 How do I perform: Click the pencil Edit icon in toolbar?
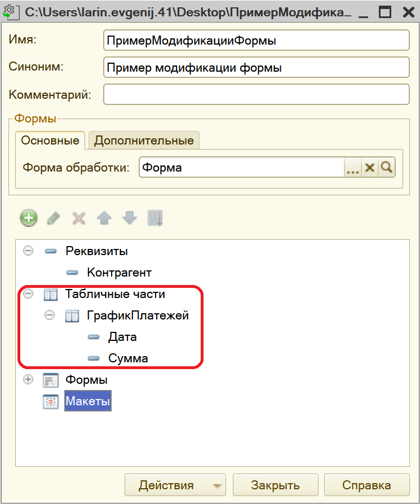(x=54, y=218)
